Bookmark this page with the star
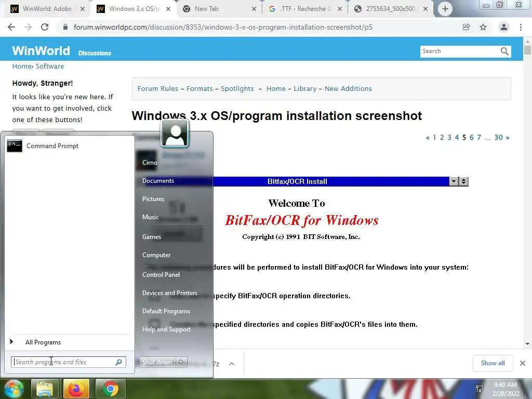Screen dimensions: 532x399 click(x=483, y=27)
